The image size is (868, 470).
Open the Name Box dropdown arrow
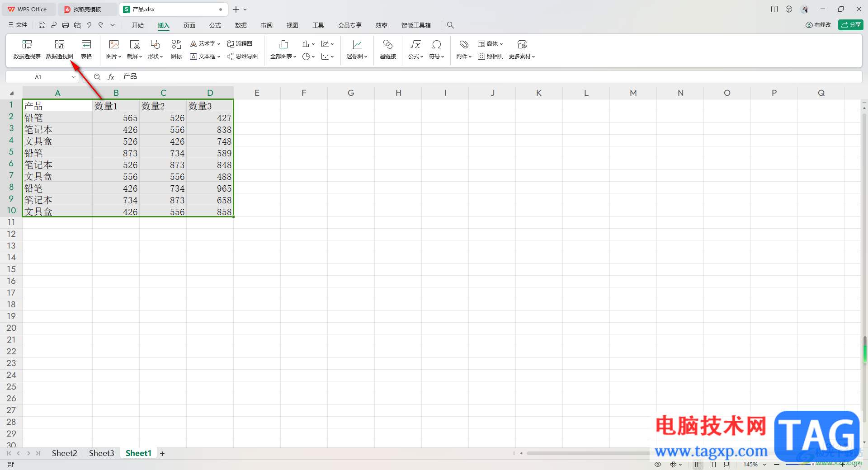74,77
